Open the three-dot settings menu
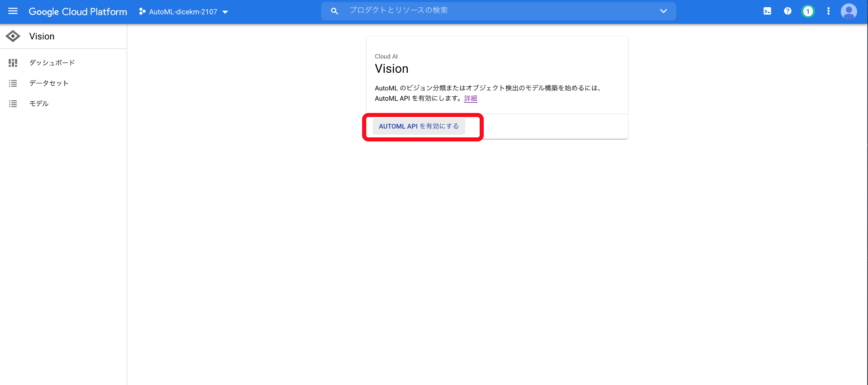868x385 pixels. click(x=828, y=11)
